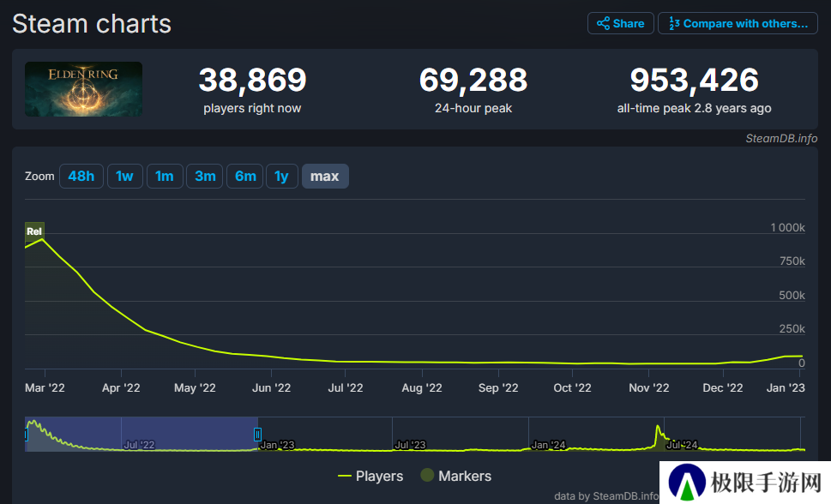Click the Oct '22 axis label

click(x=572, y=388)
